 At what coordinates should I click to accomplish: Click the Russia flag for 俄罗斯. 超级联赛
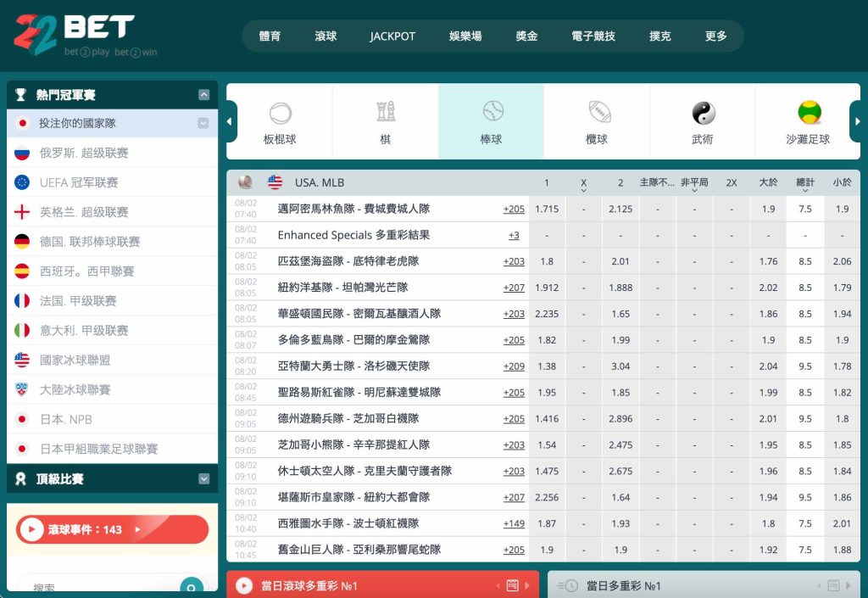point(22,153)
